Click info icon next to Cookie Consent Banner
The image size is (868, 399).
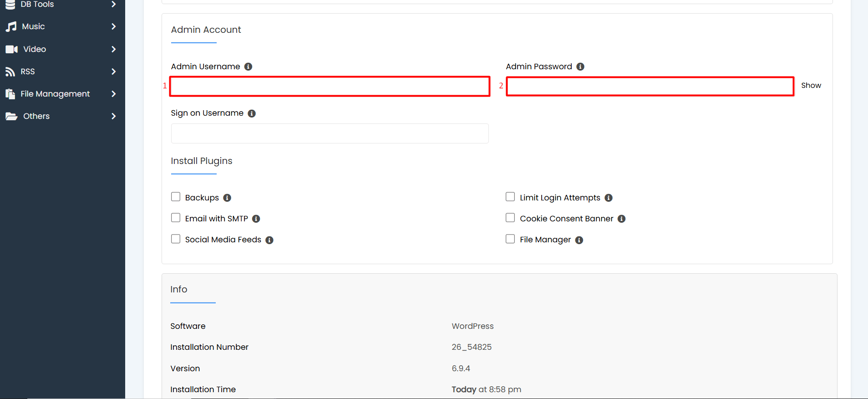point(622,219)
